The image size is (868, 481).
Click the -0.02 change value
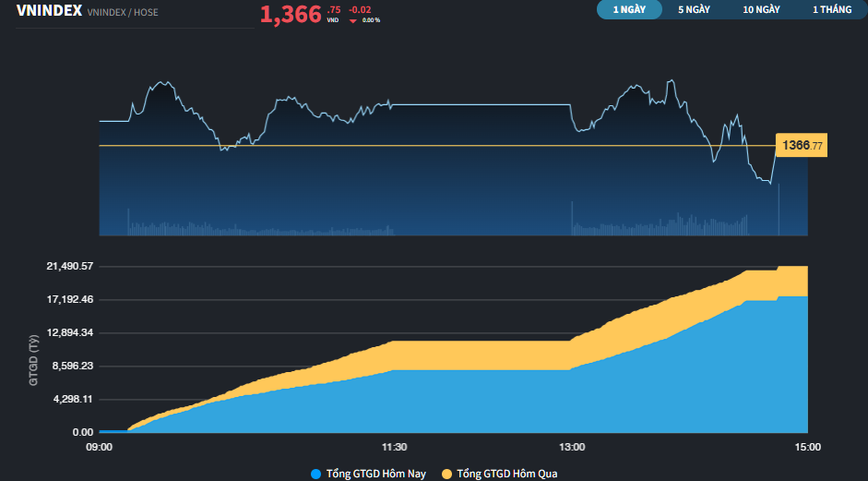[360, 9]
